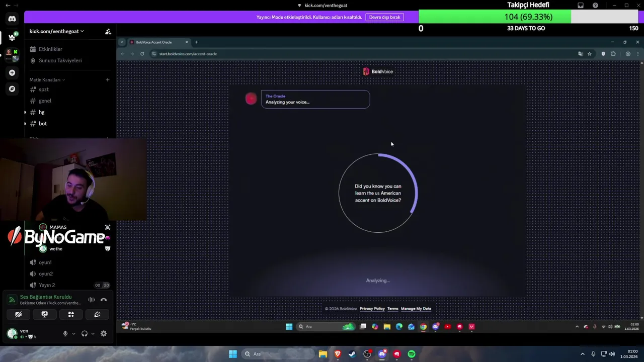The height and width of the screenshot is (362, 644).
Task: Reload the BoldVoice page
Action: pyautogui.click(x=142, y=54)
